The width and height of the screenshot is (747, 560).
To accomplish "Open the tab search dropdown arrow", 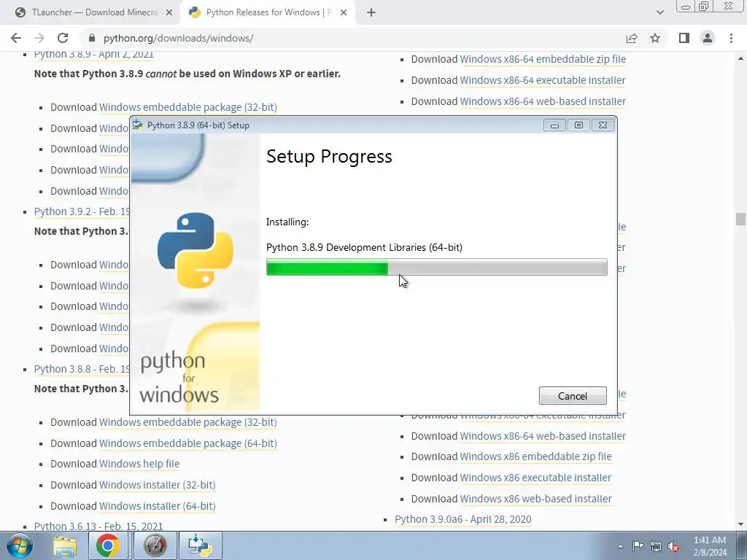I will coord(659,12).
